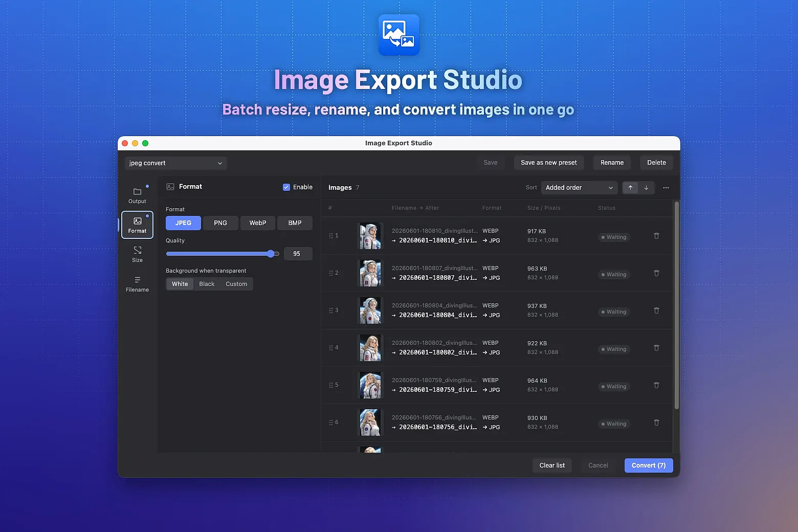Viewport: 798px width, 532px height.
Task: Open the Size sidebar section
Action: tap(137, 254)
